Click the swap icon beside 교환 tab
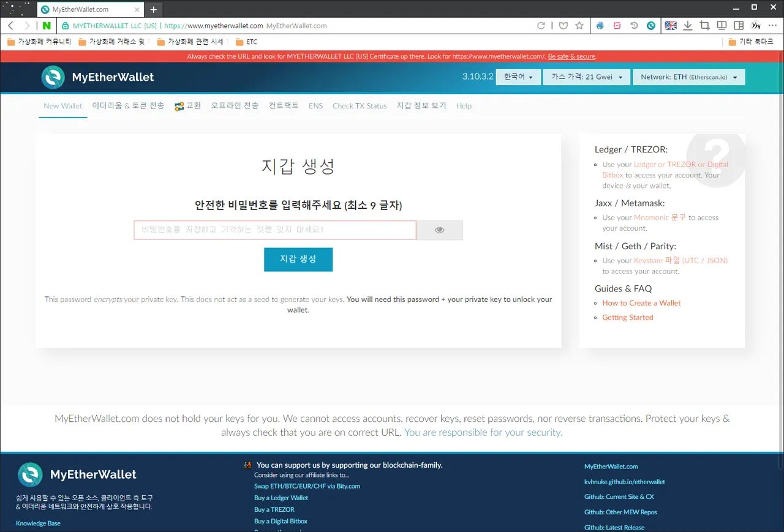 (x=179, y=106)
